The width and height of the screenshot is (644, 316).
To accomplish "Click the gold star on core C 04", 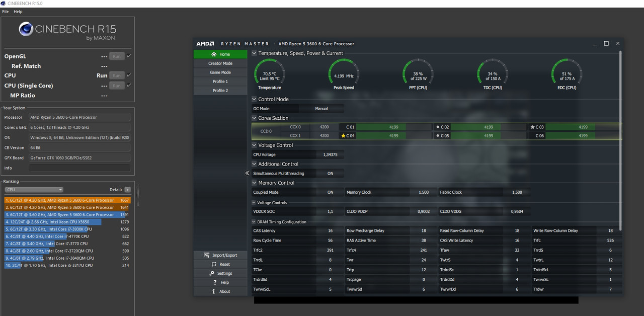I will [343, 136].
